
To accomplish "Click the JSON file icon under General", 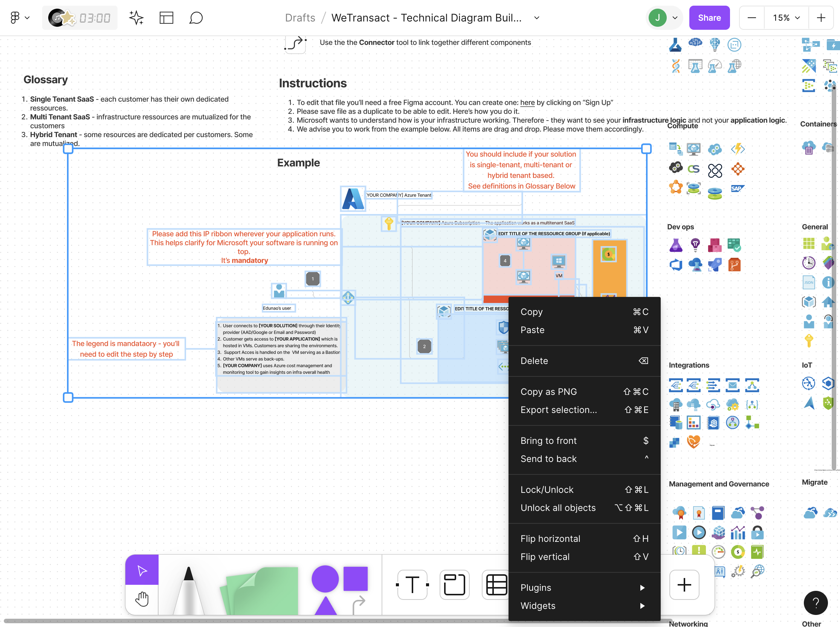I will pyautogui.click(x=808, y=282).
